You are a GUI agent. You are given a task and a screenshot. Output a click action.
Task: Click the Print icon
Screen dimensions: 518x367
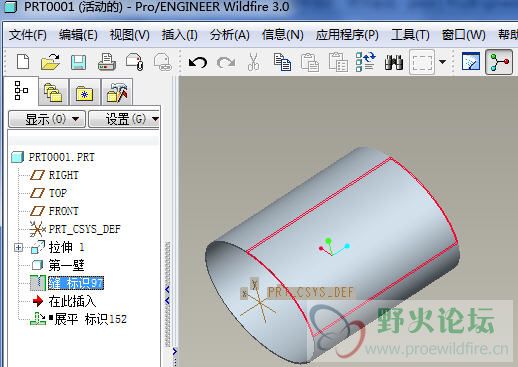(x=107, y=62)
